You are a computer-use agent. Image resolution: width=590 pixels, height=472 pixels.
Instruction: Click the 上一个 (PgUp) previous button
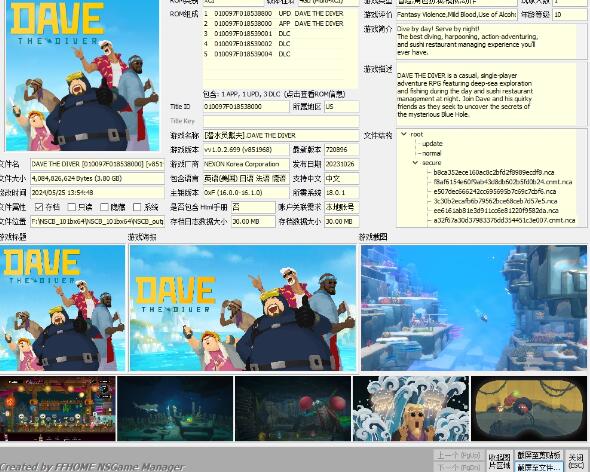pos(458,455)
